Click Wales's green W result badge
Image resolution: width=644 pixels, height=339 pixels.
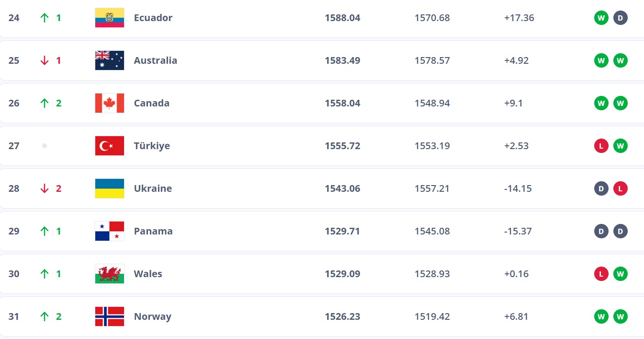tap(620, 274)
